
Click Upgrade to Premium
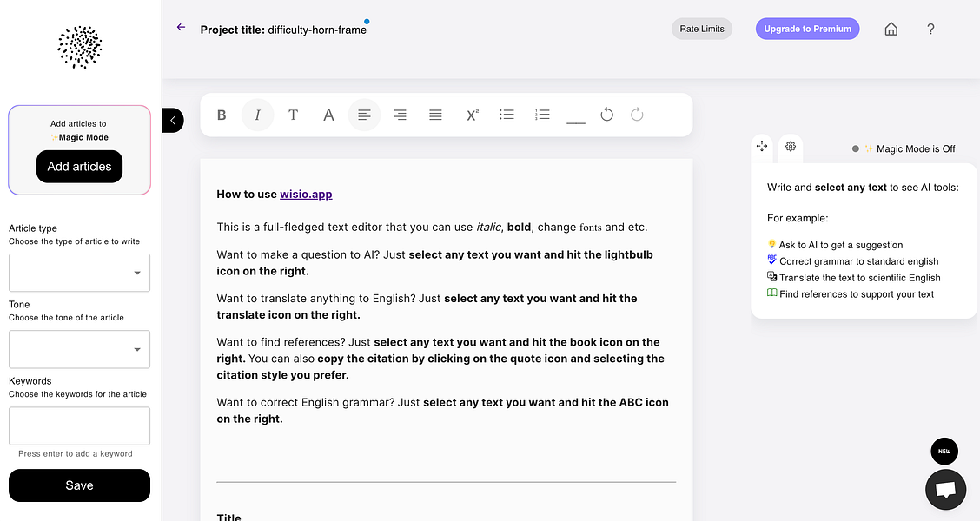(807, 29)
